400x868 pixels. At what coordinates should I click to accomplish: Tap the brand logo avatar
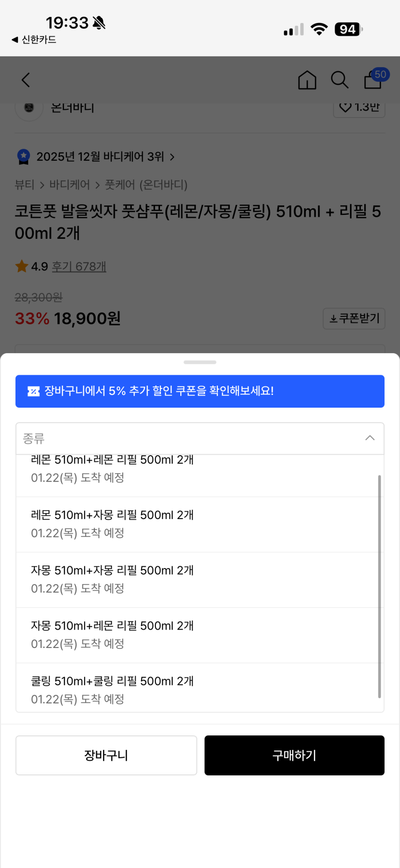point(29,108)
